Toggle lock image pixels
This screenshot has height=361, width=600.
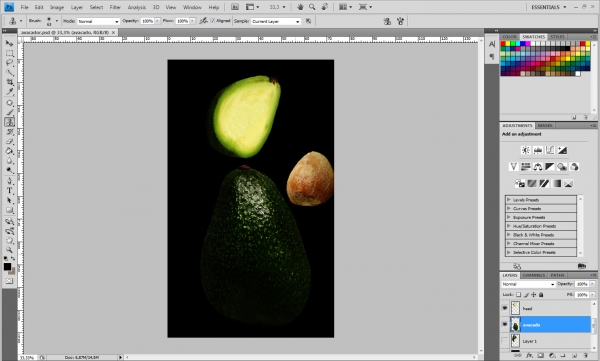526,295
